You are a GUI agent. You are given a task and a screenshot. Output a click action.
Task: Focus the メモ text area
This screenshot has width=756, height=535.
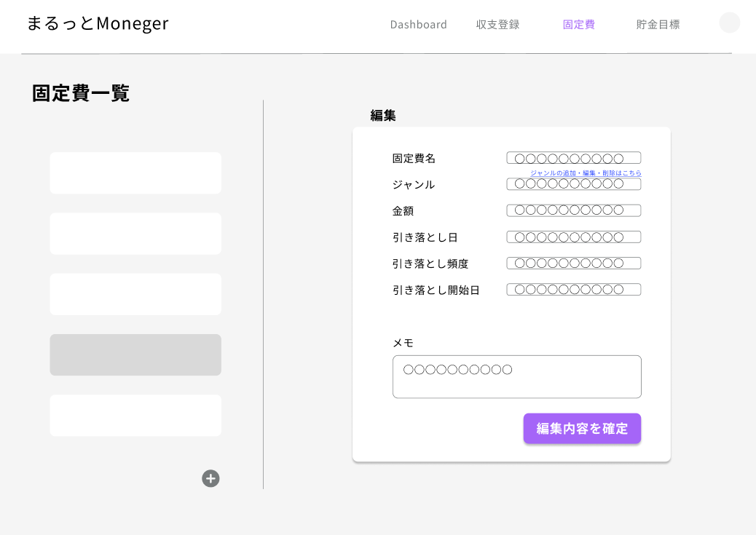pyautogui.click(x=517, y=377)
